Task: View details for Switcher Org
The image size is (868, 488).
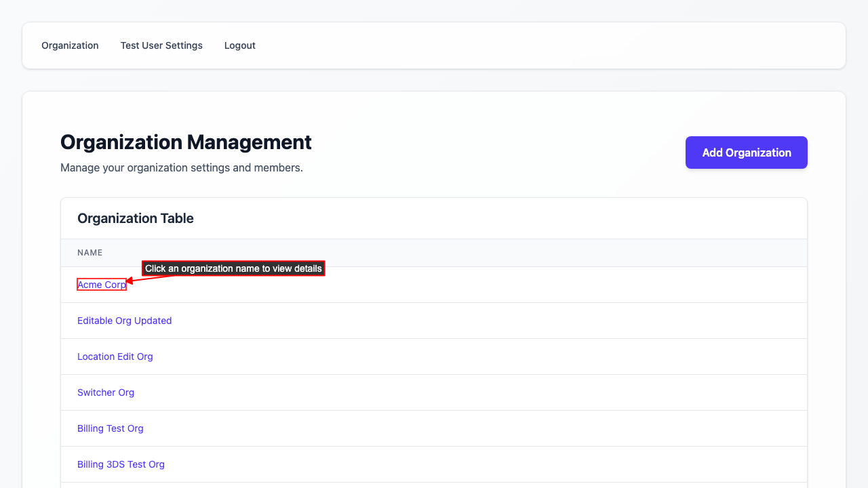Action: pos(106,392)
